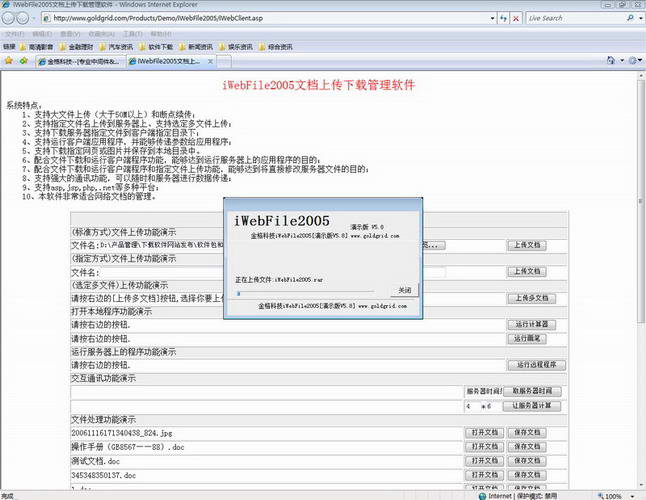
Task: Expand the address bar history dropdown
Action: click(492, 18)
